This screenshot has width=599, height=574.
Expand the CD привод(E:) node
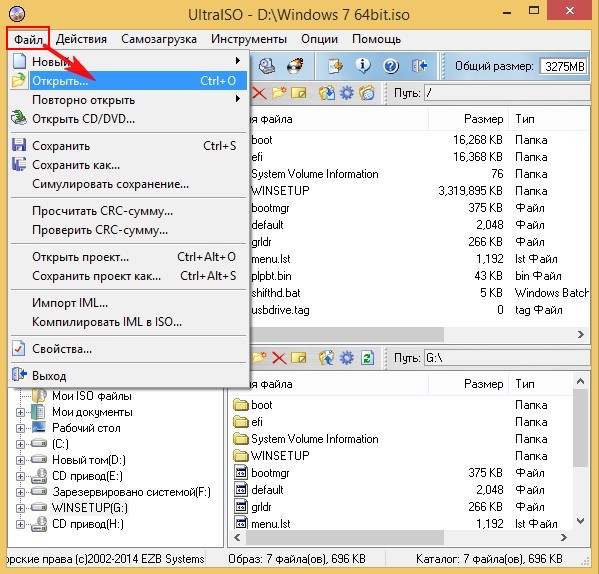pos(20,476)
